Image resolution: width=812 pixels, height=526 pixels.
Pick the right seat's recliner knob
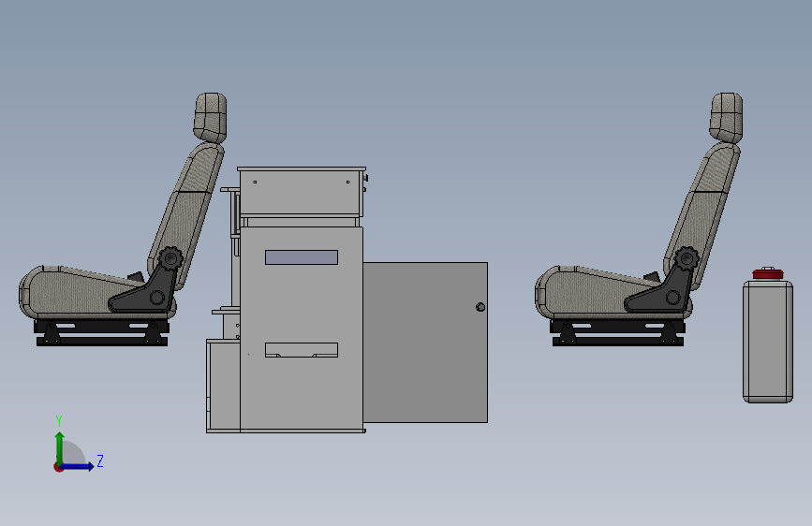click(686, 257)
